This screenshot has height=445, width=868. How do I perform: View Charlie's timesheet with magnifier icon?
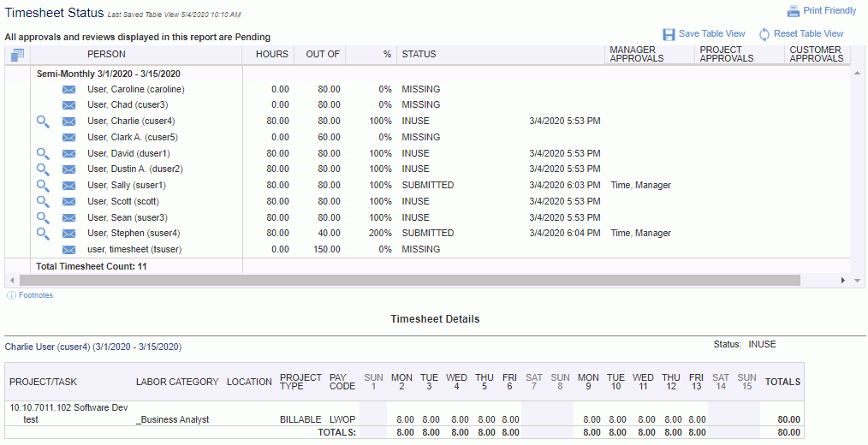43,122
